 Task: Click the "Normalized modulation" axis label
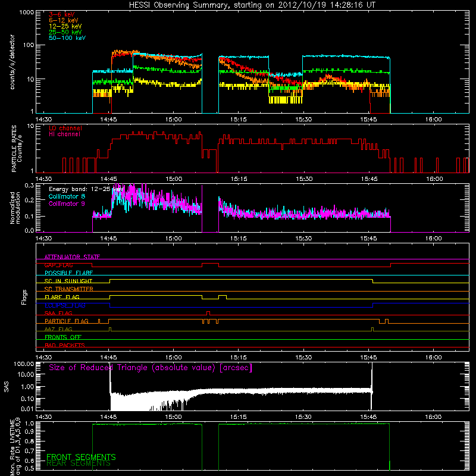(15, 208)
